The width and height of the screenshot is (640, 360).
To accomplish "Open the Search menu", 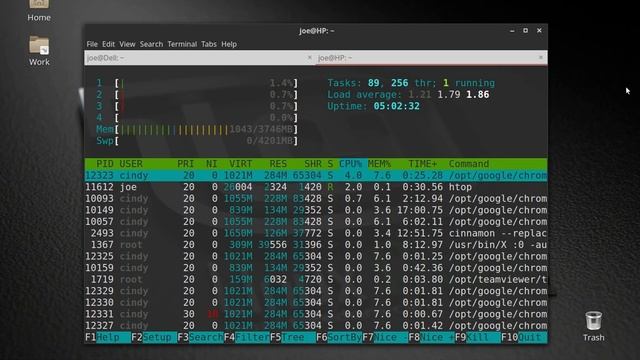I will tap(151, 44).
